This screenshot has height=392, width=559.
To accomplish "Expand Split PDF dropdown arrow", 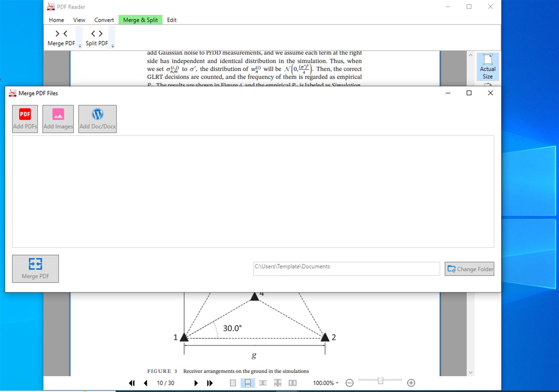I will tap(113, 46).
